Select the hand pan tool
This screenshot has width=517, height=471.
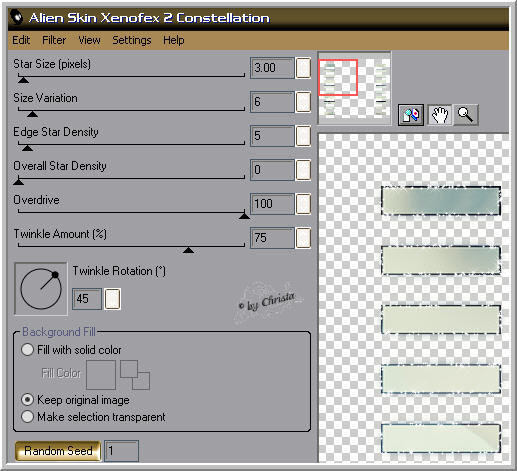click(x=439, y=115)
